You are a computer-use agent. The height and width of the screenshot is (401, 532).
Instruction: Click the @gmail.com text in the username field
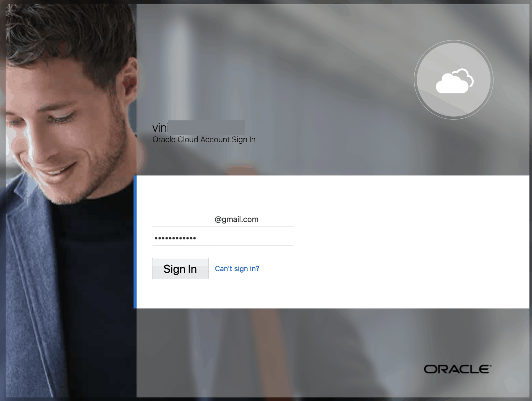click(x=236, y=219)
